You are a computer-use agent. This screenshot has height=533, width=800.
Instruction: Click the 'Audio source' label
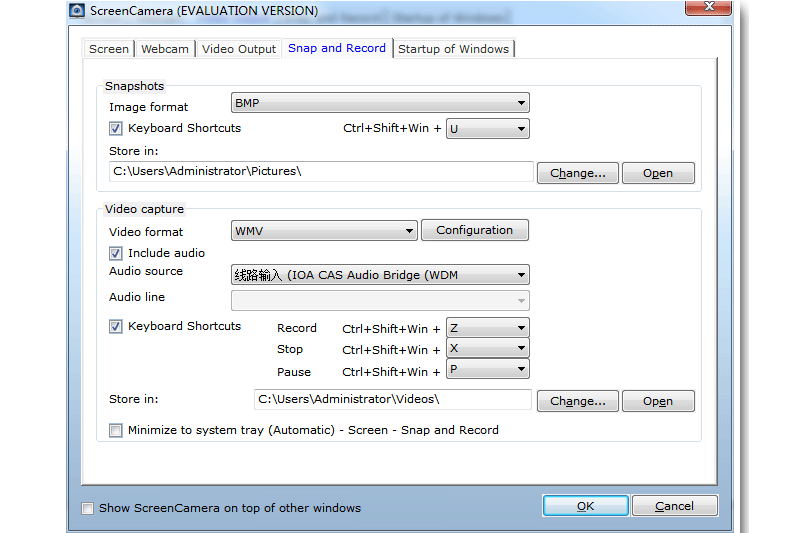click(x=146, y=271)
